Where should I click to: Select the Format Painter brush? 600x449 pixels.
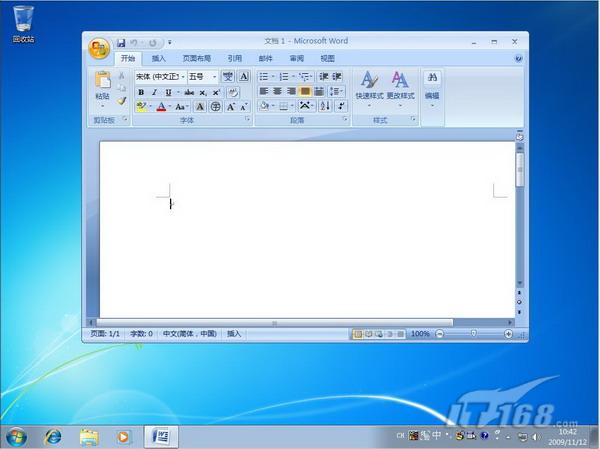coord(122,101)
